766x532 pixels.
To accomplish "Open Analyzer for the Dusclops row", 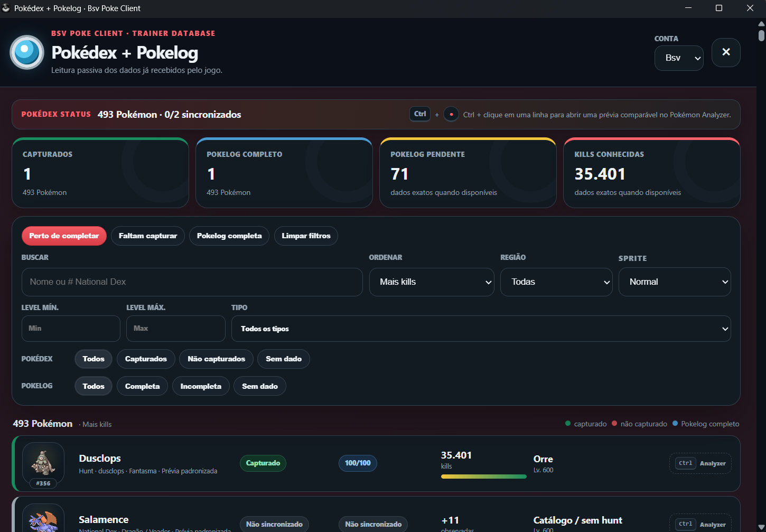I will pos(700,463).
